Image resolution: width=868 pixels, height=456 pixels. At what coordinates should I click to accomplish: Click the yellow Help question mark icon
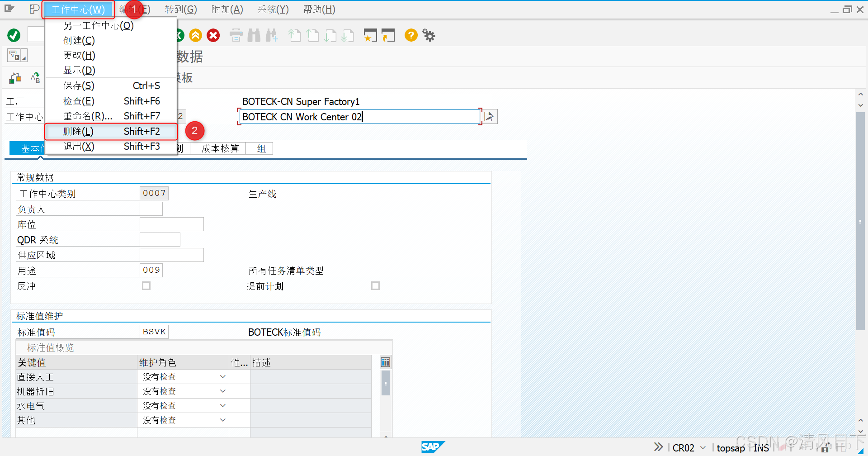[x=411, y=35]
